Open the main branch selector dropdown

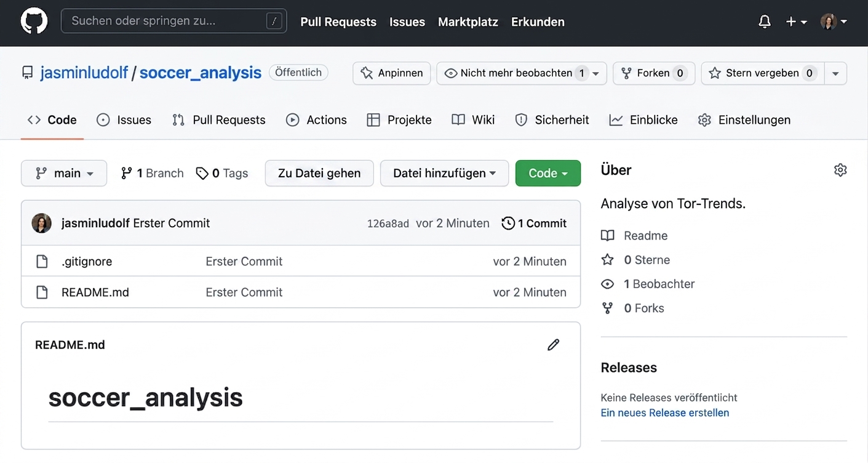click(64, 173)
